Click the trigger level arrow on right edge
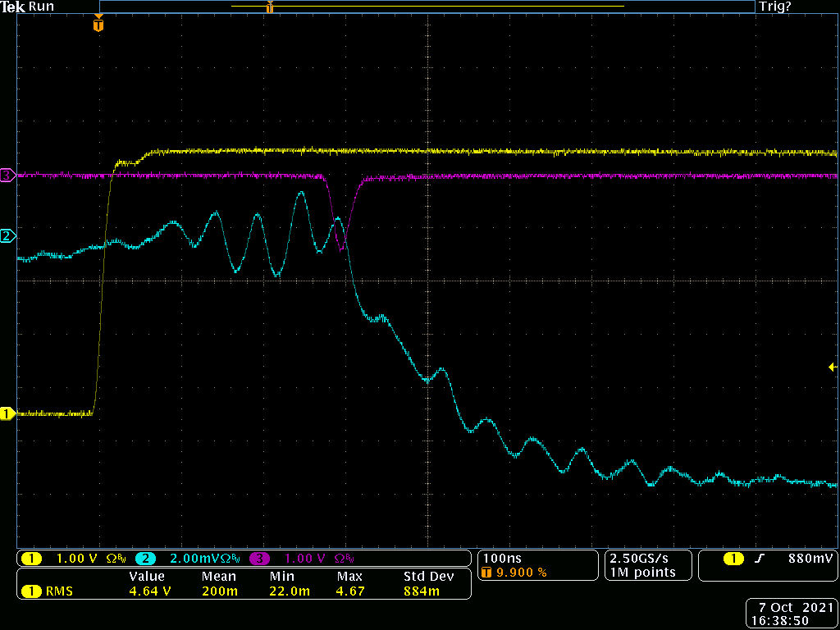This screenshot has width=840, height=630. coord(833,367)
